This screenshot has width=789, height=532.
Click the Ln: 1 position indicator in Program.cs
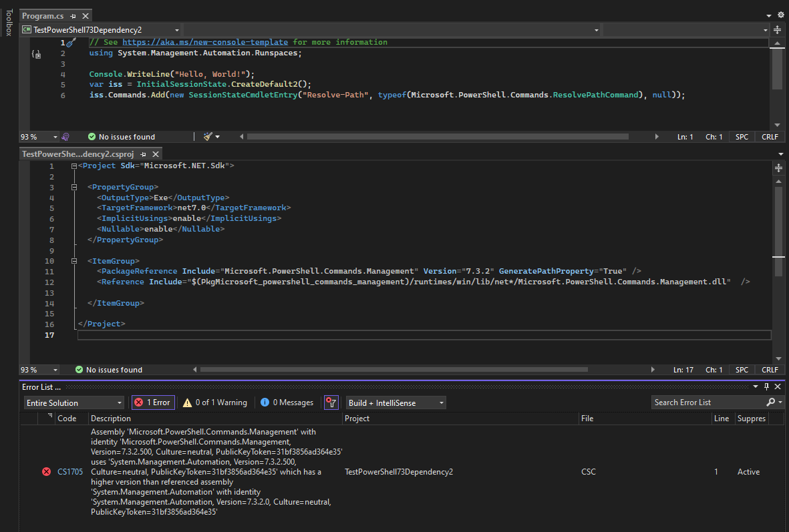coord(685,137)
